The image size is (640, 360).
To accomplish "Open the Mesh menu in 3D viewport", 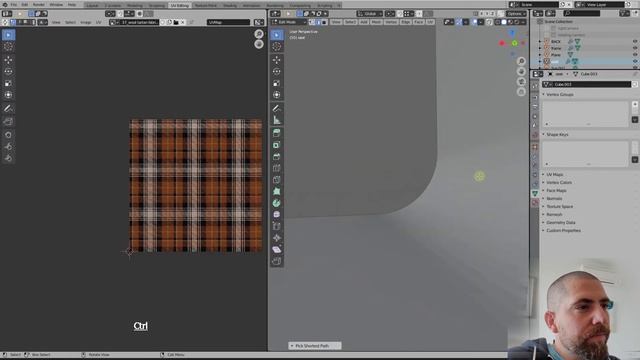I will (377, 22).
